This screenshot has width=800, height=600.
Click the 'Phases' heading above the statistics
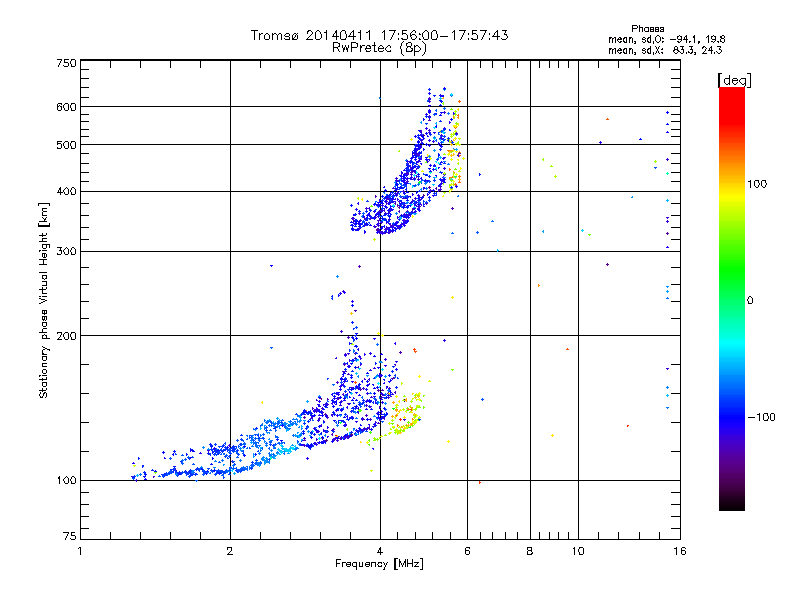coord(647,29)
